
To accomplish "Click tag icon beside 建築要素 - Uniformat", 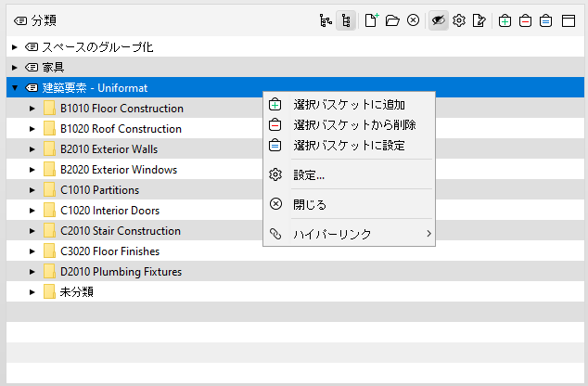I will pyautogui.click(x=32, y=88).
